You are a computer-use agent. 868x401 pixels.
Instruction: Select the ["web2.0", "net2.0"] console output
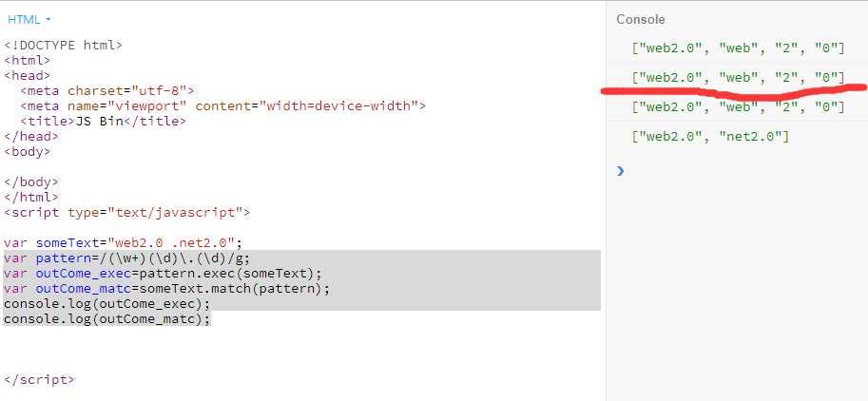(x=710, y=136)
